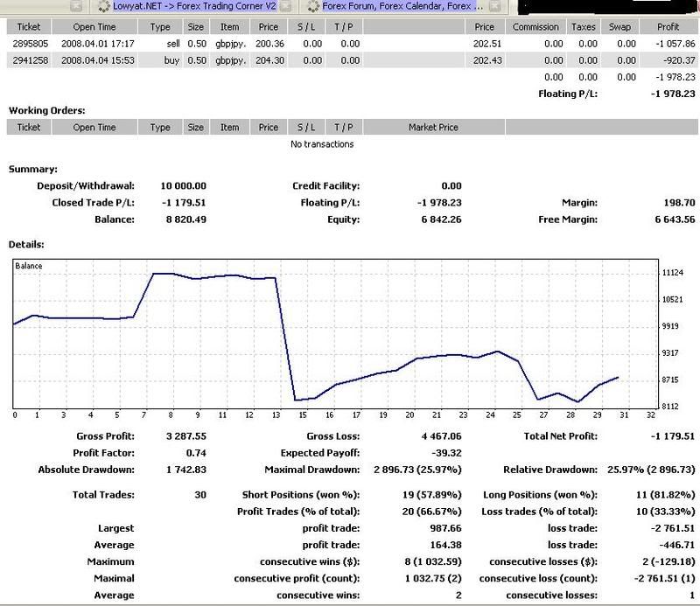Click the Balance label inside the chart

click(x=29, y=265)
